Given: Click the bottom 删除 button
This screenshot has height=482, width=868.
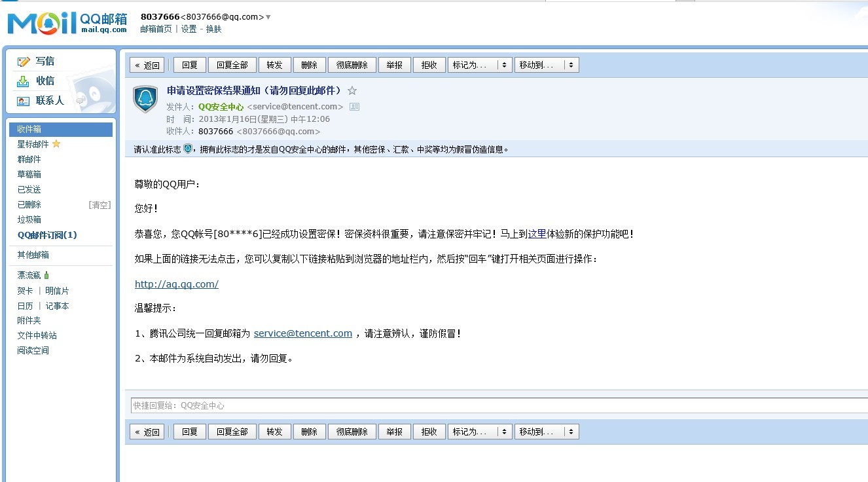Looking at the screenshot, I should pos(310,432).
